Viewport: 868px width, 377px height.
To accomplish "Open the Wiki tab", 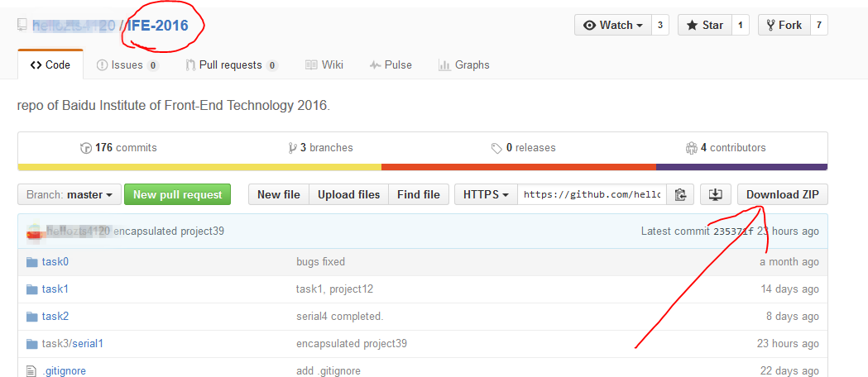I will click(324, 65).
